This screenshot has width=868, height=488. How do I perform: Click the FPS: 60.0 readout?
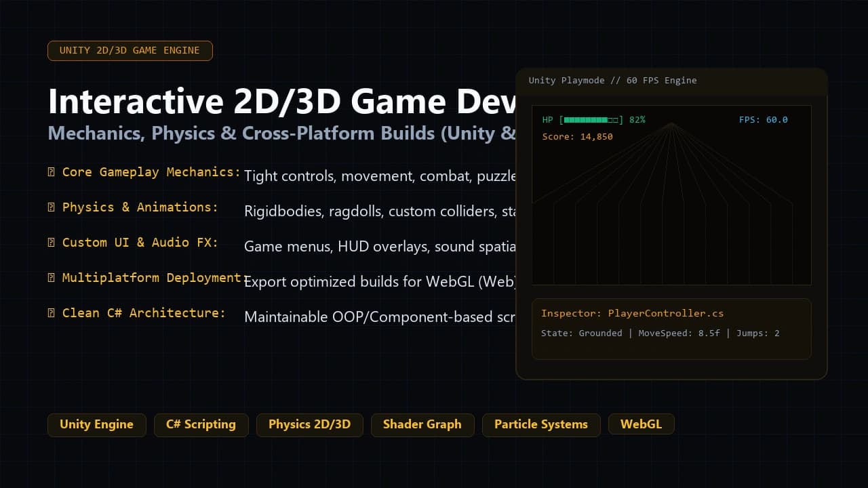(x=764, y=120)
